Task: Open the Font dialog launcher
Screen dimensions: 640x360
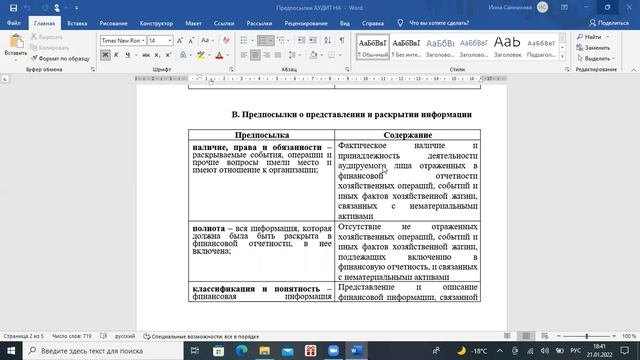Action: (231, 69)
